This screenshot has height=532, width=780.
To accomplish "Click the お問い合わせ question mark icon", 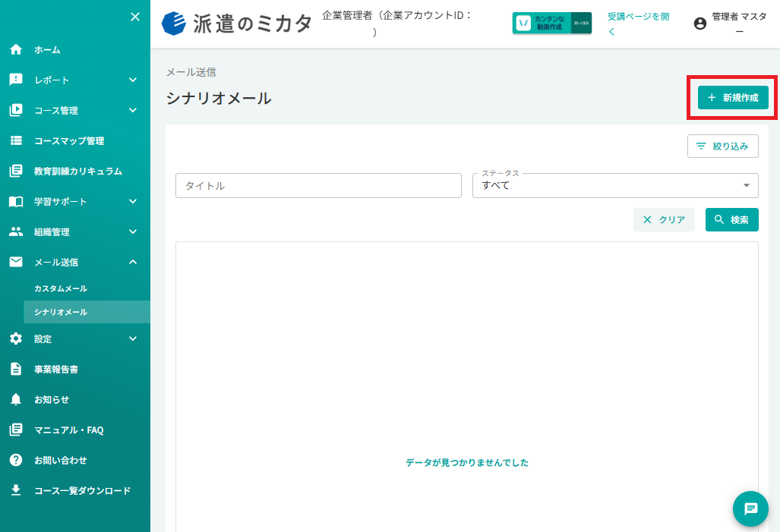I will 16,460.
